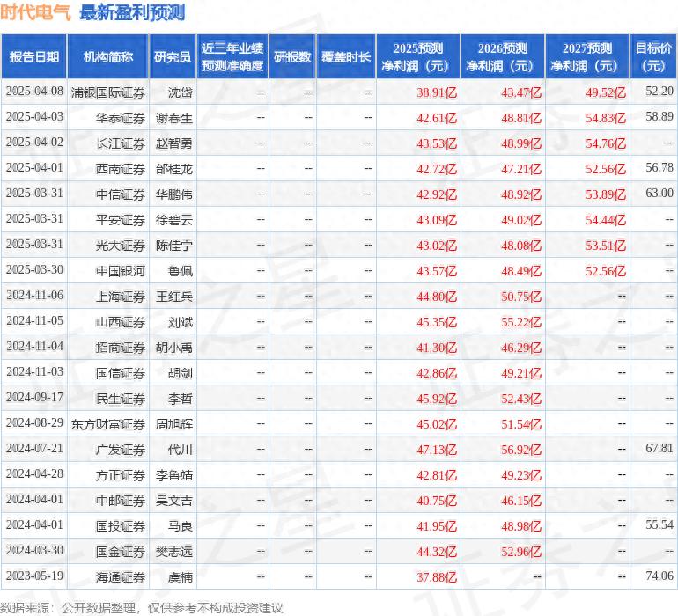
Task: Click the 时代电气 title text
Action: pos(35,12)
